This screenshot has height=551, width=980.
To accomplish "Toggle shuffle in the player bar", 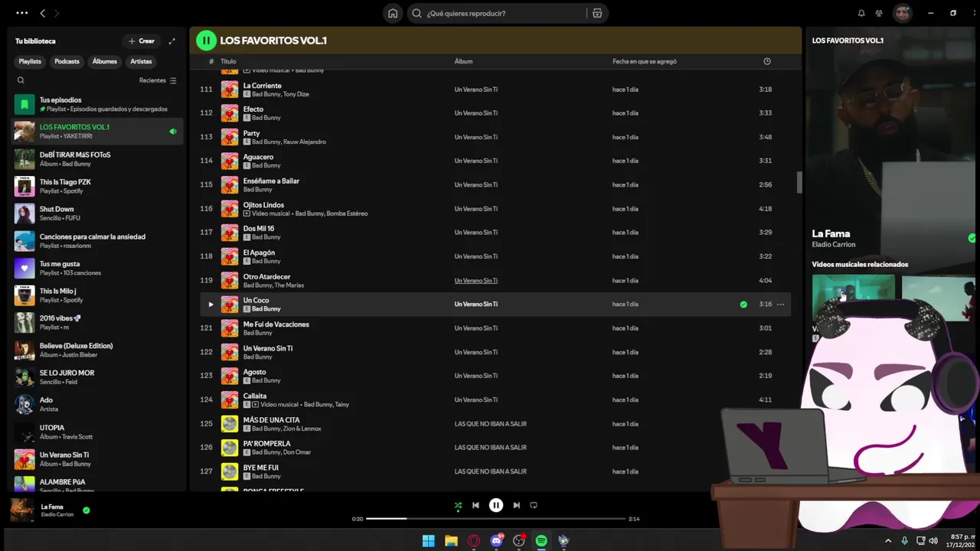I will point(458,505).
